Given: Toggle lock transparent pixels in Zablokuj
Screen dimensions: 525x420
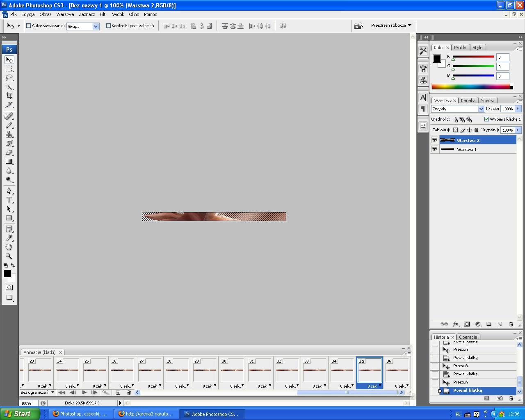Looking at the screenshot, I should tap(455, 130).
